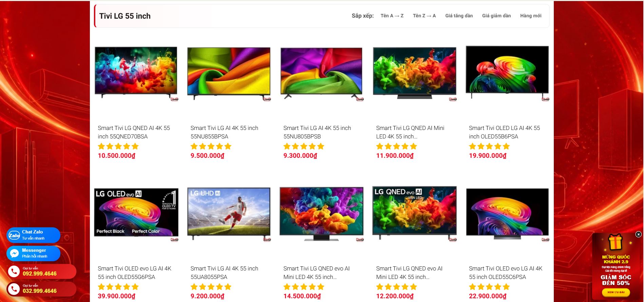Click GIẢM SỐC ĐẾN 50% banner text

(616, 280)
